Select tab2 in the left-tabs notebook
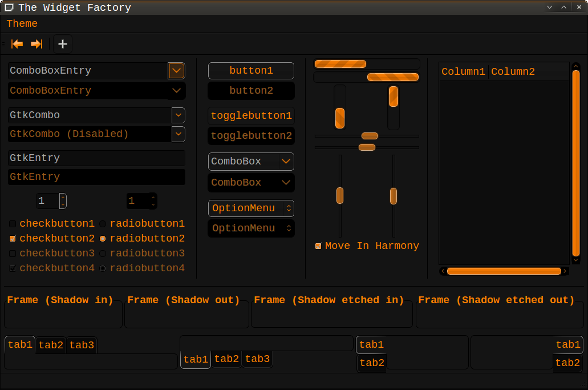 point(372,363)
